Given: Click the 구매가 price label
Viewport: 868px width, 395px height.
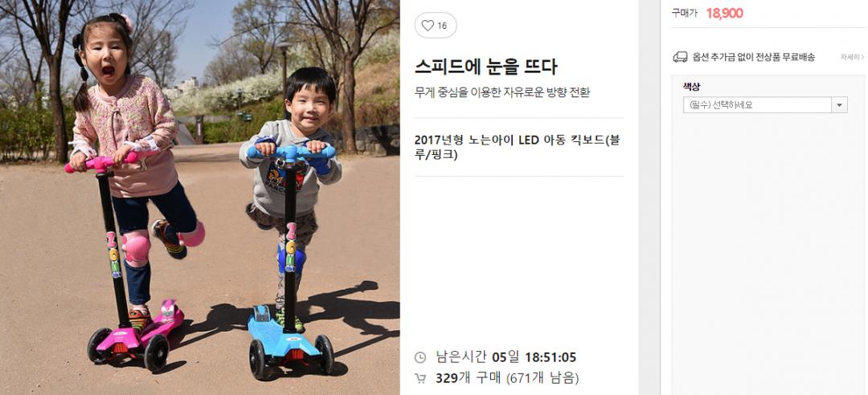Looking at the screenshot, I should pos(685,13).
